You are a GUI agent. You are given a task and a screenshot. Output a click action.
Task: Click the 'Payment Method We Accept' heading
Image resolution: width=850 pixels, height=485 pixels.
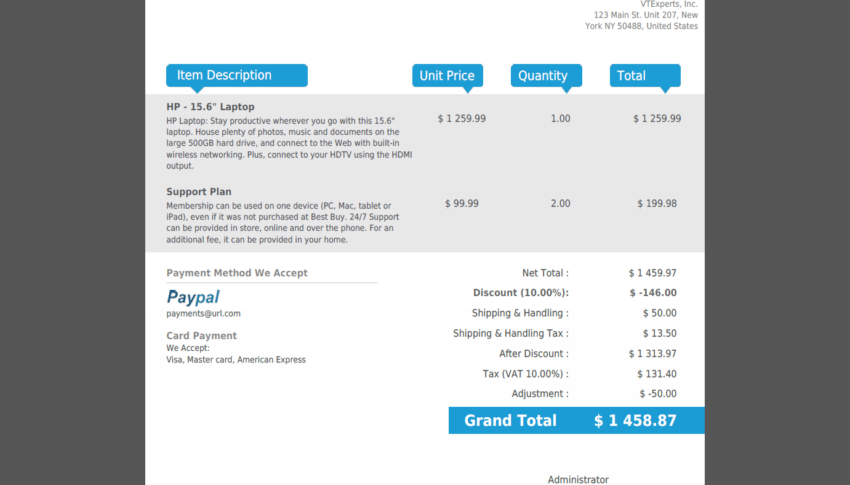(237, 273)
